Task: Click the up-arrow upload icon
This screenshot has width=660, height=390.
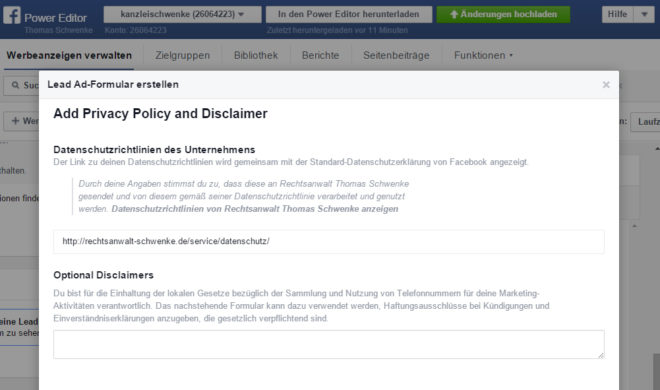Action: pyautogui.click(x=454, y=14)
